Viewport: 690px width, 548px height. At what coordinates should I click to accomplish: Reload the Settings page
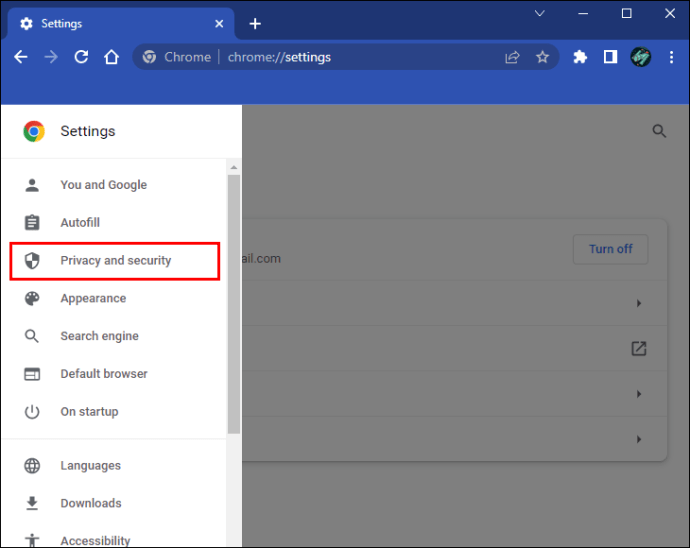(x=81, y=57)
